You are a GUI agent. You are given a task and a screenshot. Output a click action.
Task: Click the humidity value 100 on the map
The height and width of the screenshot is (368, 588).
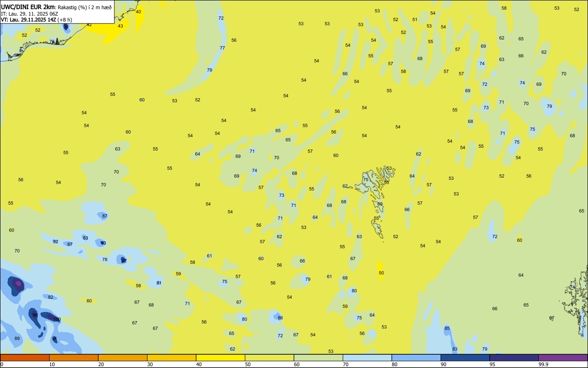point(57,319)
